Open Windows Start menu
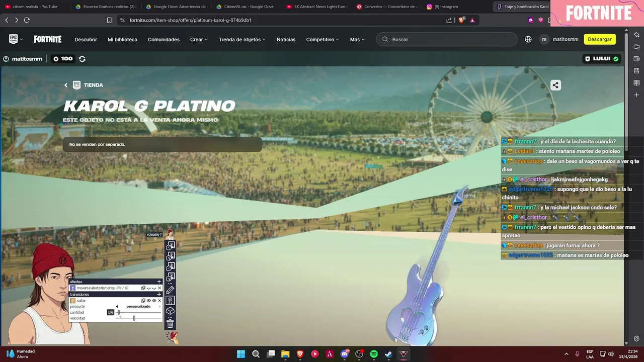The width and height of the screenshot is (644, 362). click(241, 354)
